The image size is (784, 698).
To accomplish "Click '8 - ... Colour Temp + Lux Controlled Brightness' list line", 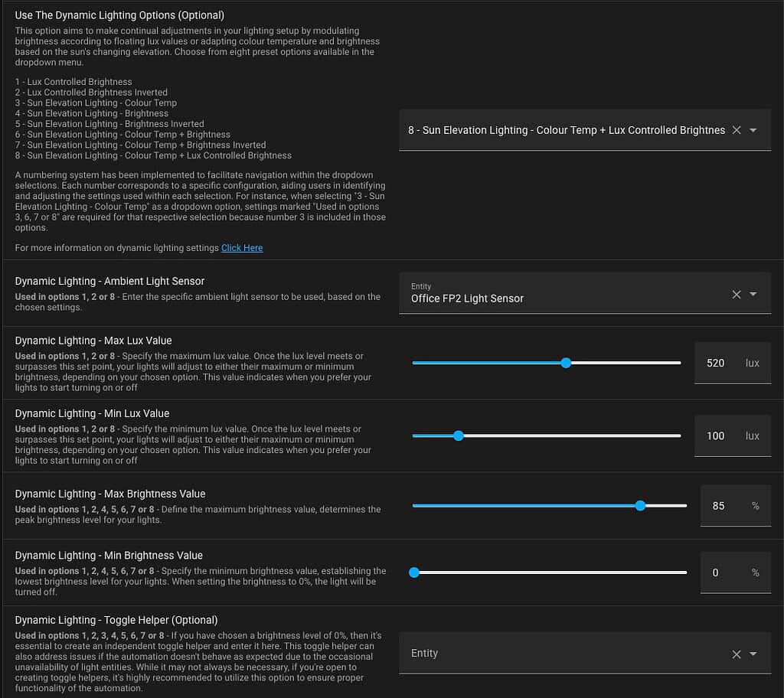I will (153, 155).
